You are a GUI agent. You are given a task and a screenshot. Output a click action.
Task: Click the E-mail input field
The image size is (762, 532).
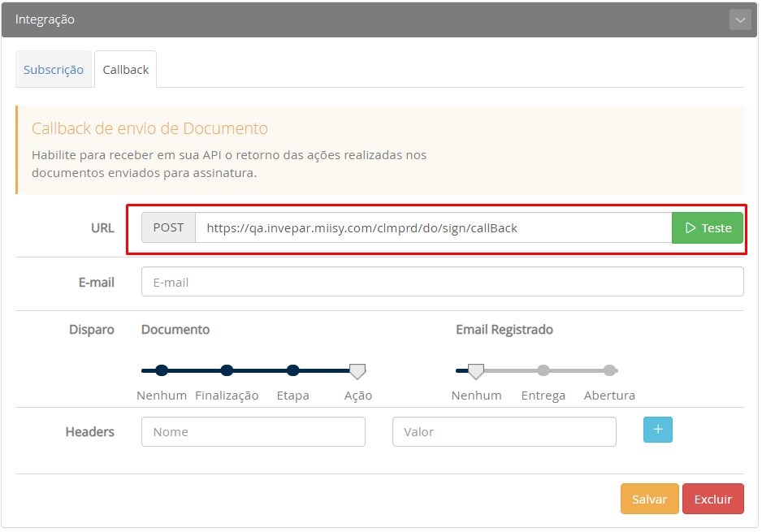click(x=442, y=283)
